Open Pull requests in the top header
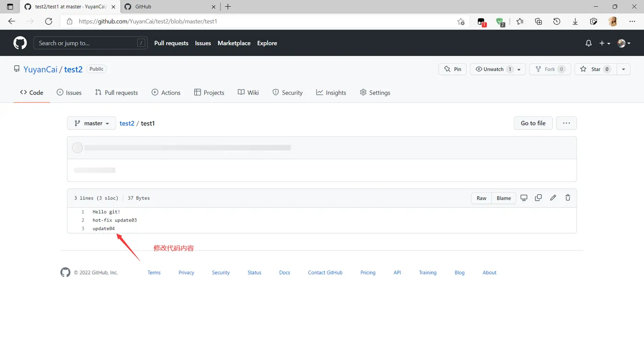The height and width of the screenshot is (345, 644). 171,43
